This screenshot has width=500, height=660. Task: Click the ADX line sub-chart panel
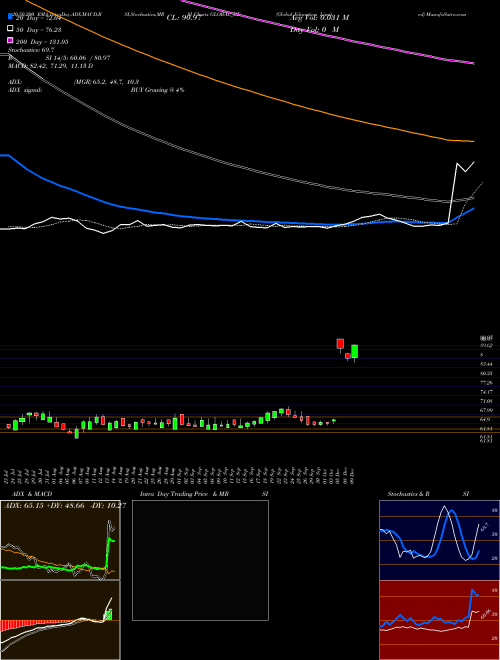tap(60, 540)
